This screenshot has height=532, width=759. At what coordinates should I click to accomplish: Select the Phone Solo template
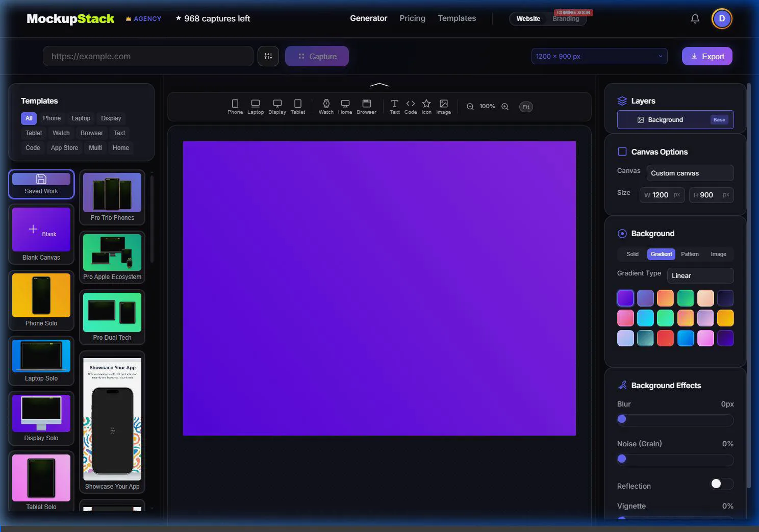click(41, 300)
